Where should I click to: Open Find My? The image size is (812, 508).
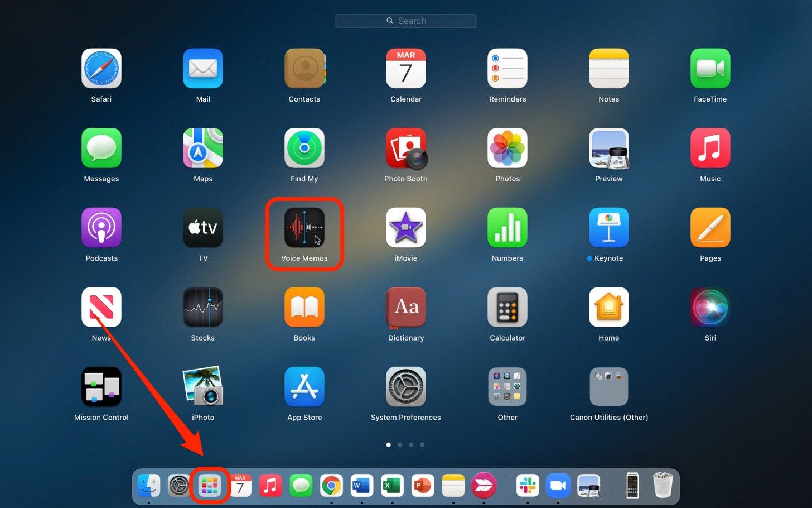click(x=304, y=148)
